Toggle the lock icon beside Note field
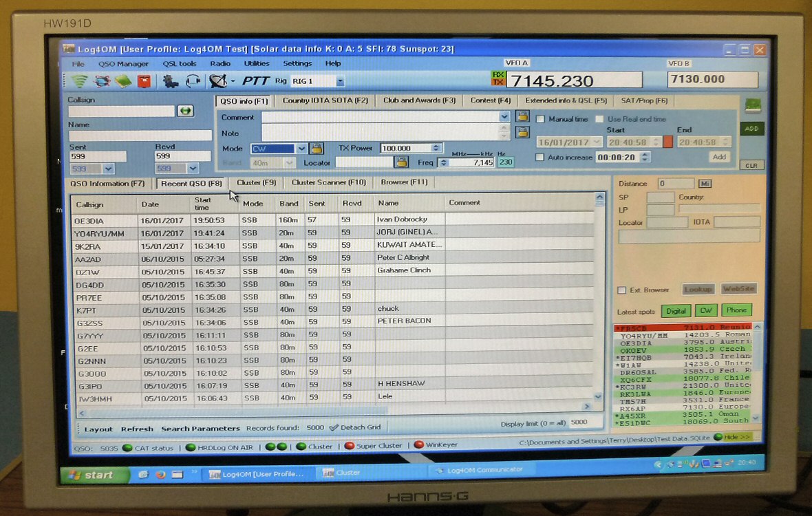 tap(522, 133)
